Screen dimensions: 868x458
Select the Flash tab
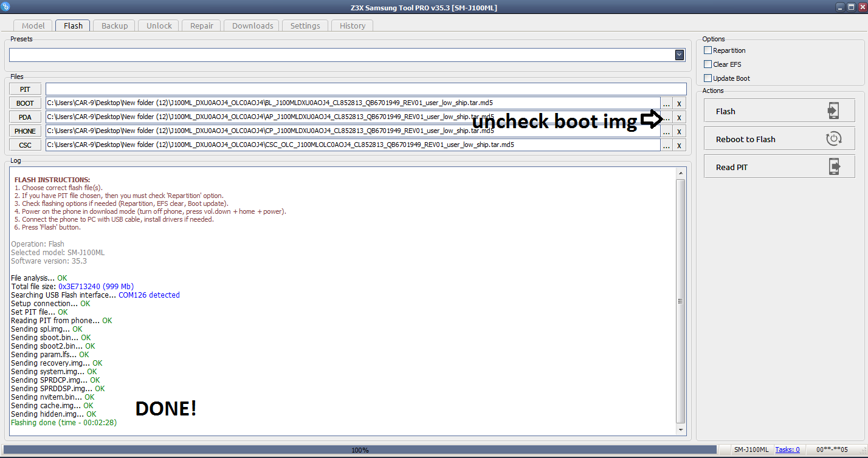[x=73, y=26]
